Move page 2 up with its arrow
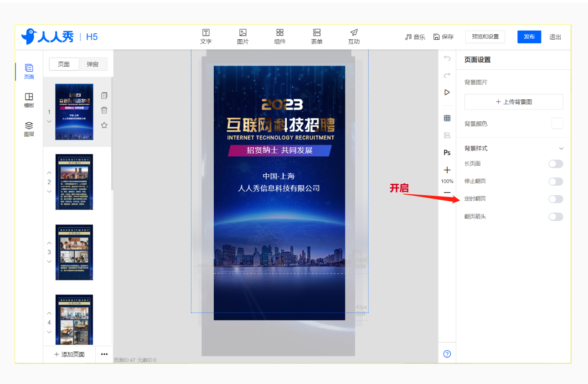Viewport: 588px width, 384px height. click(x=49, y=172)
